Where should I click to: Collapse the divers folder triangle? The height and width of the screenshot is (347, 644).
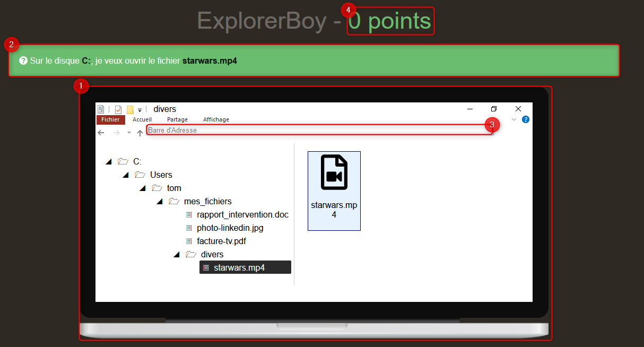tap(177, 255)
